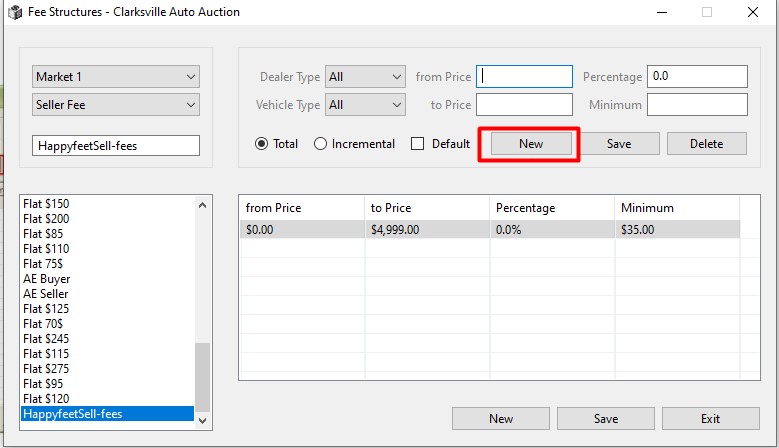Click the fee list scroll-up arrow
Viewport: 779px width, 448px height.
203,205
